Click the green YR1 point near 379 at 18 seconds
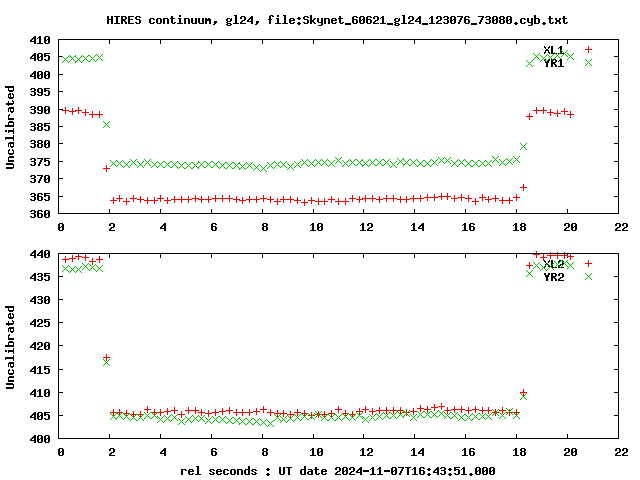The width and height of the screenshot is (640, 480). pyautogui.click(x=523, y=146)
